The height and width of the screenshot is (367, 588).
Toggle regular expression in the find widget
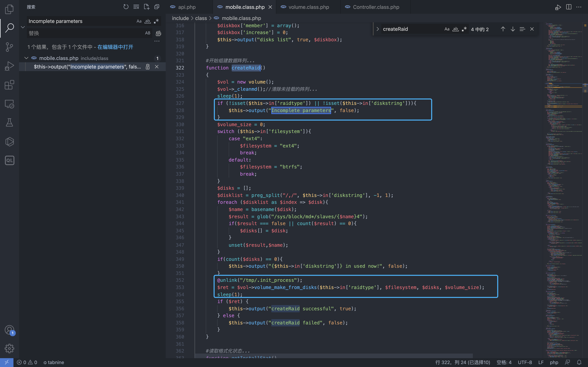pos(464,29)
